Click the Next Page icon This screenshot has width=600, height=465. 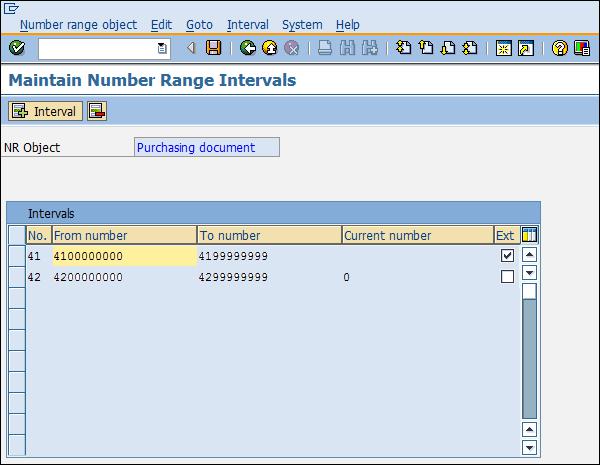coord(448,48)
